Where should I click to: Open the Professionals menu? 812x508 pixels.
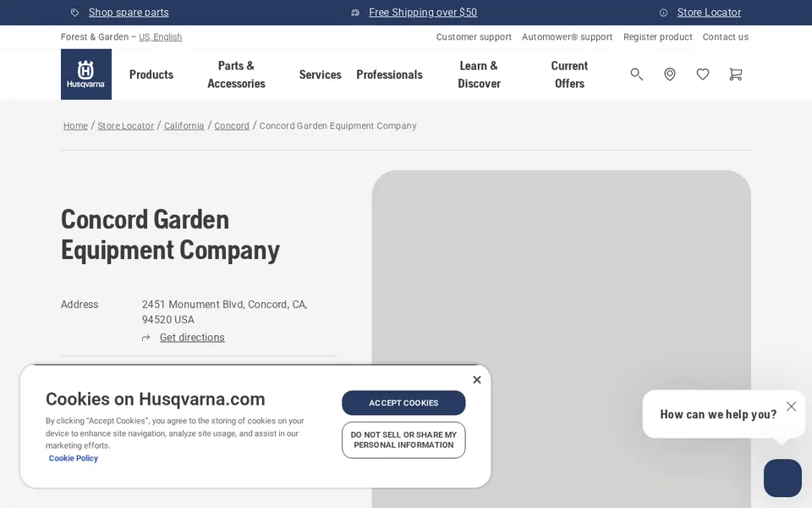click(389, 75)
